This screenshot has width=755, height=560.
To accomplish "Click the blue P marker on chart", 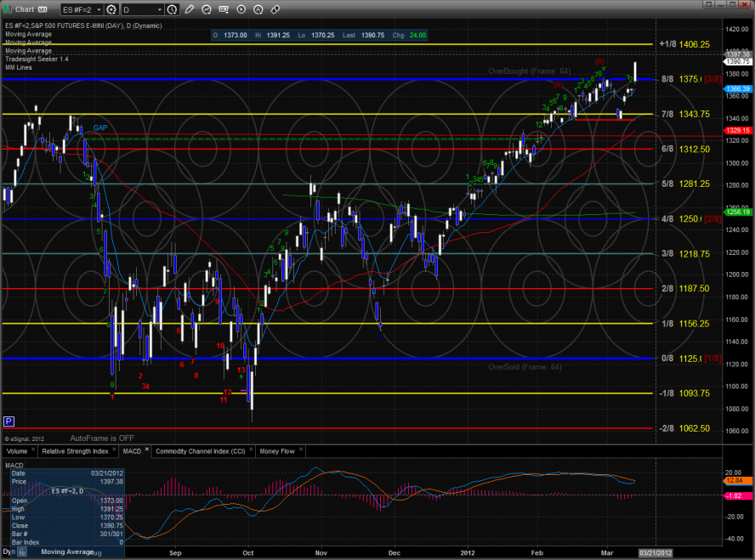I will click(x=9, y=421).
